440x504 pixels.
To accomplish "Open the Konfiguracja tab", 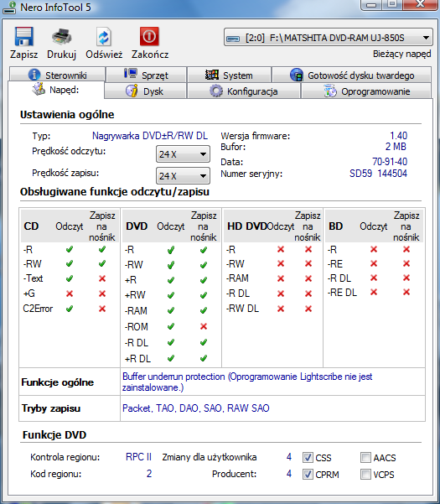I will [244, 91].
